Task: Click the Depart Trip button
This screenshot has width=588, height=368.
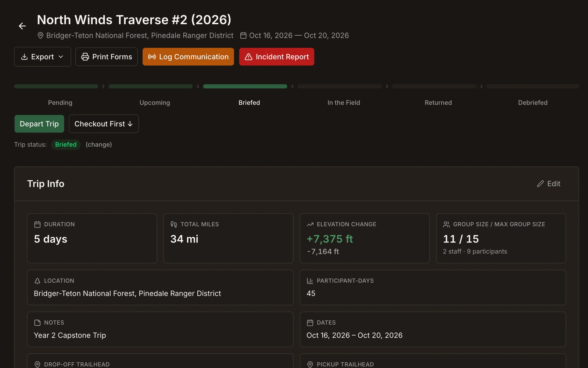Action: (x=39, y=124)
